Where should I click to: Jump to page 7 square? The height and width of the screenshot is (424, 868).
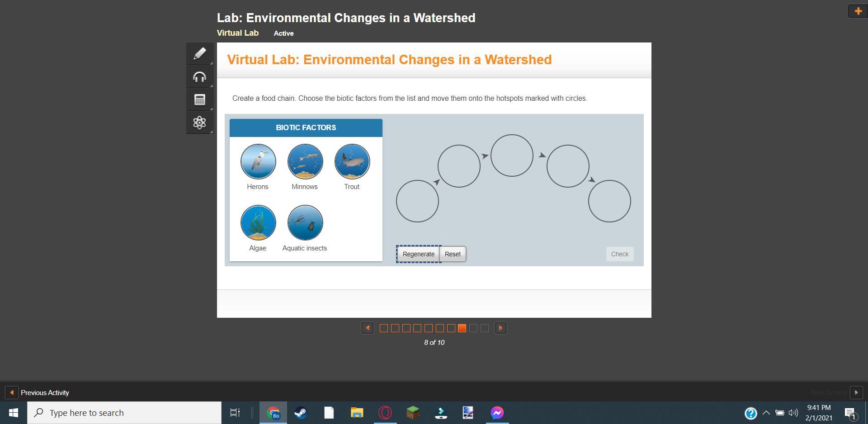(x=451, y=328)
